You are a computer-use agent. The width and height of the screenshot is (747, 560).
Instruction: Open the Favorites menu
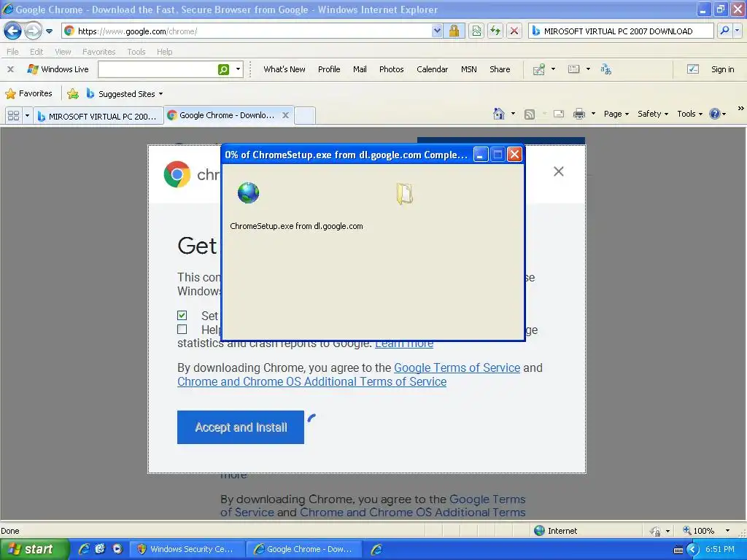click(x=98, y=52)
